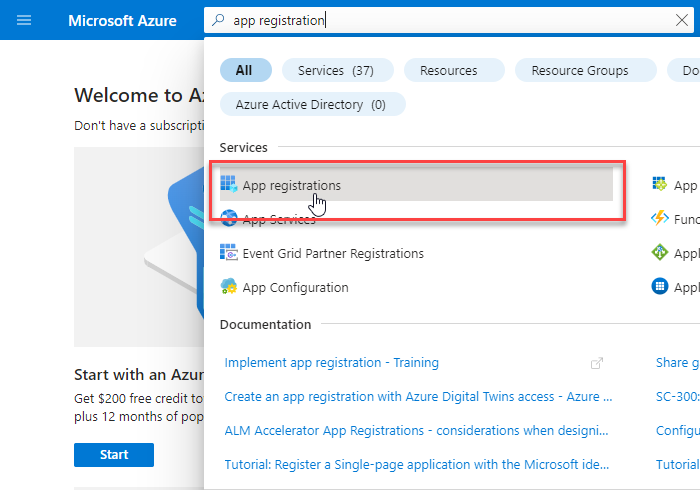Filter results by Resources
The image size is (700, 490).
448,70
